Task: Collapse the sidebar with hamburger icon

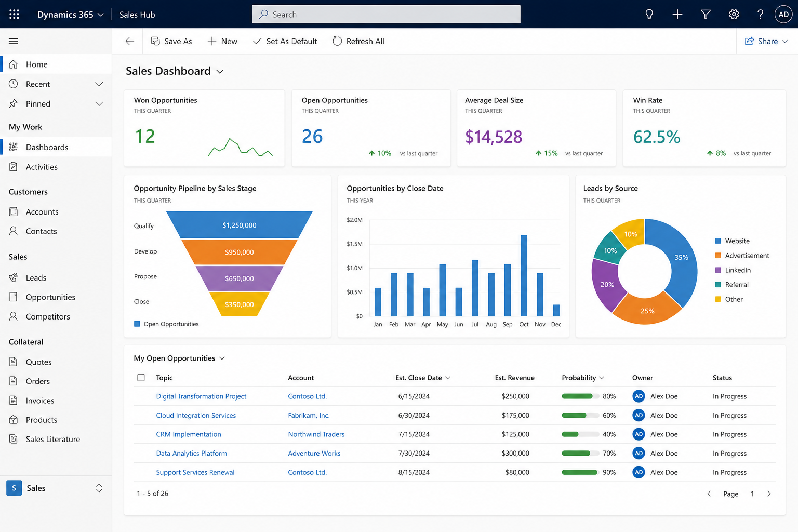Action: click(14, 41)
